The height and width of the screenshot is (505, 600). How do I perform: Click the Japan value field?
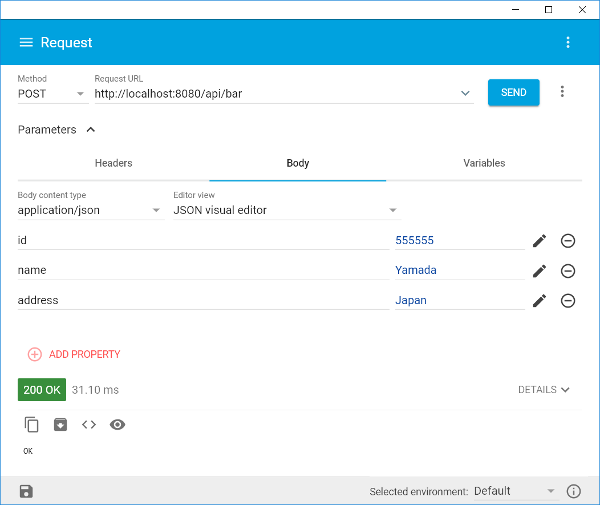pyautogui.click(x=460, y=300)
